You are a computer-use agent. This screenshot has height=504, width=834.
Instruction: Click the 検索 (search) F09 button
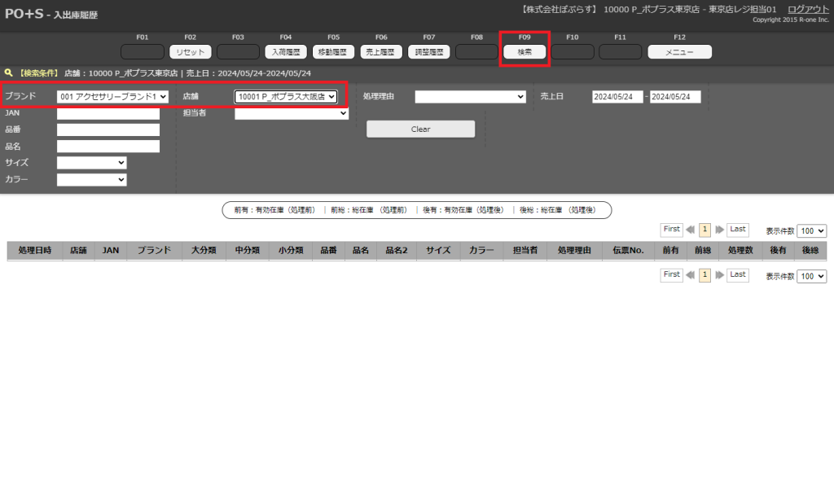[525, 52]
